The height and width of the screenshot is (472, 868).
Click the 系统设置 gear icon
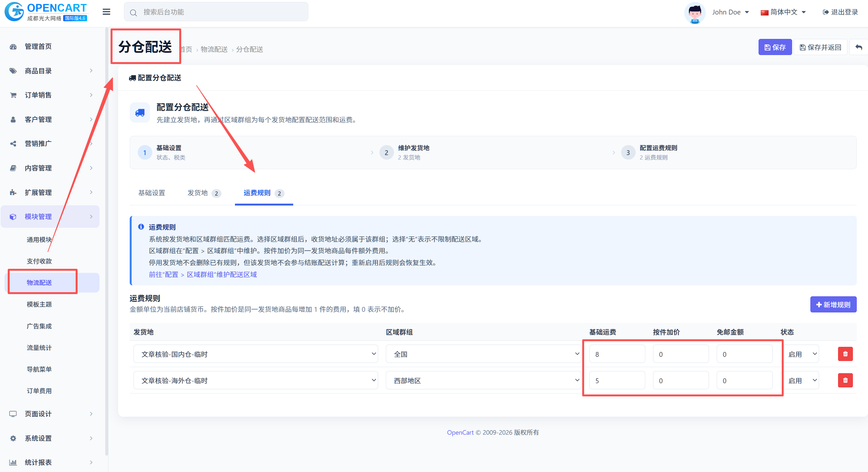[x=13, y=438]
